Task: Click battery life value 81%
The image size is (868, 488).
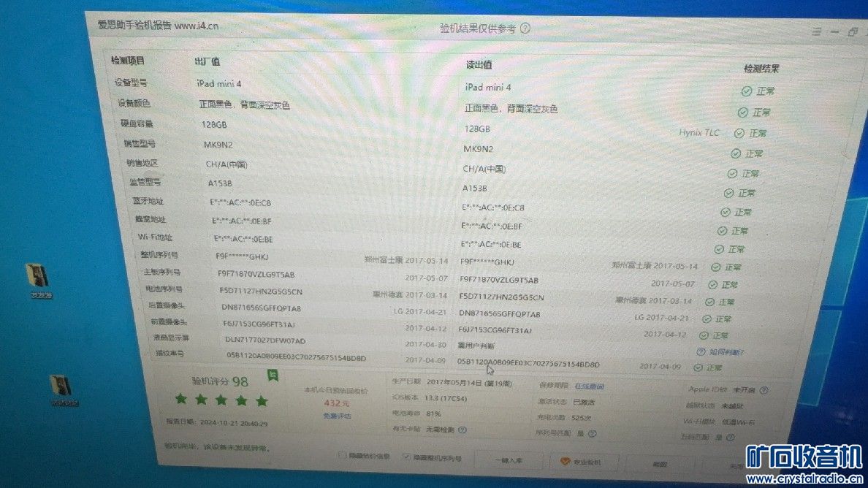Action: tap(433, 414)
